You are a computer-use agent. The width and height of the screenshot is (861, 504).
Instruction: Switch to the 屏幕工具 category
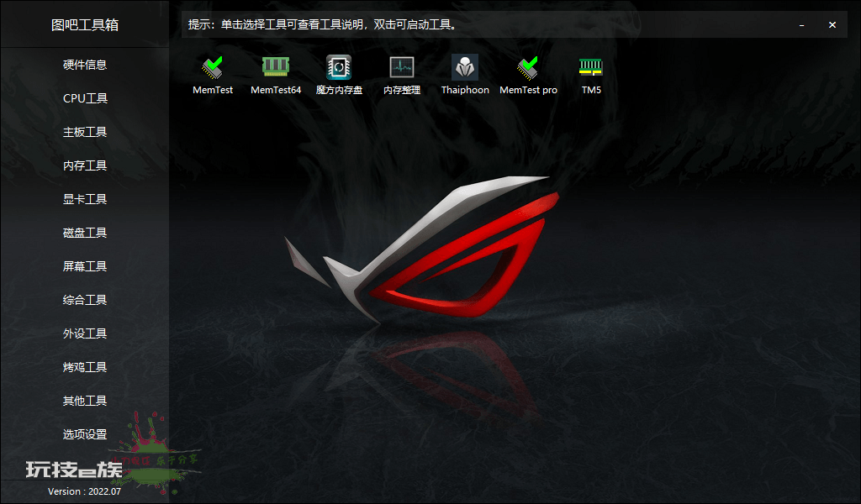tap(85, 266)
